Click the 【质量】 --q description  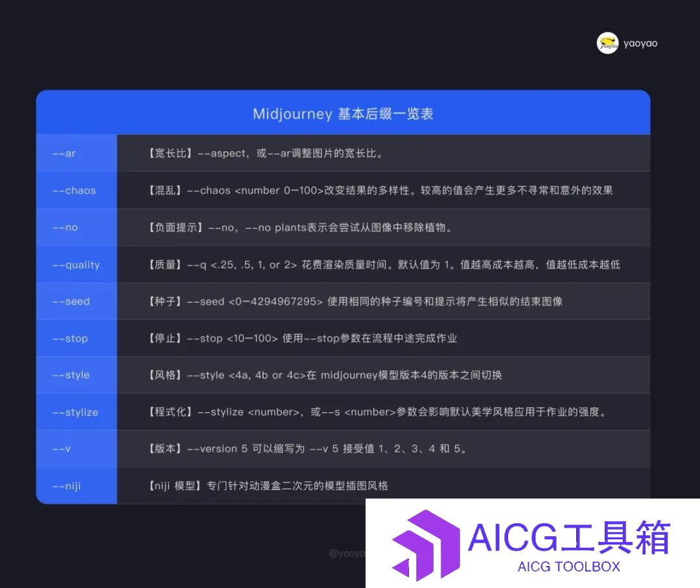coord(384,265)
